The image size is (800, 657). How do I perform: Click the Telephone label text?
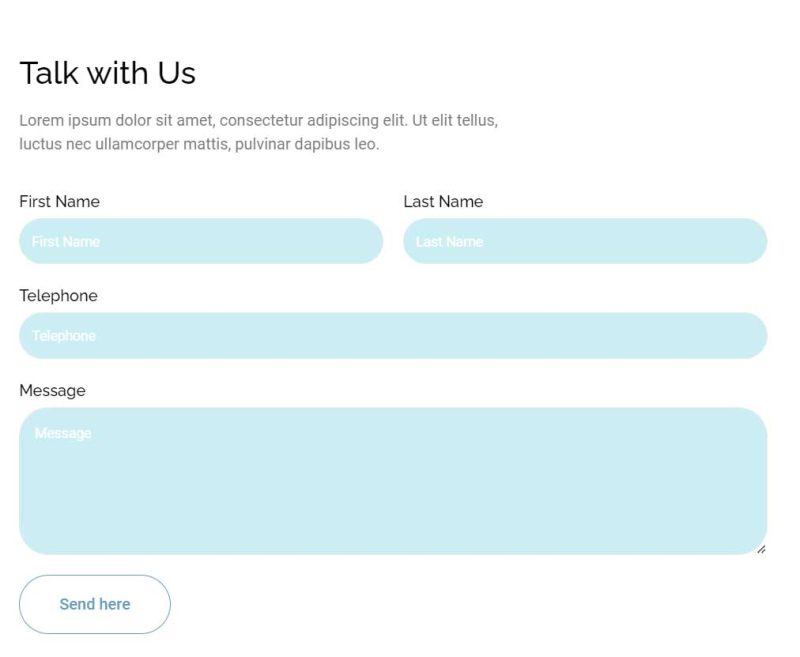click(58, 296)
